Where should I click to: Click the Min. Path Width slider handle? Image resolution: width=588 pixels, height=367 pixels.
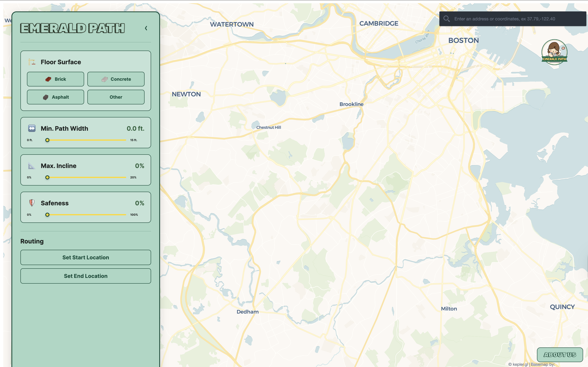tap(47, 140)
